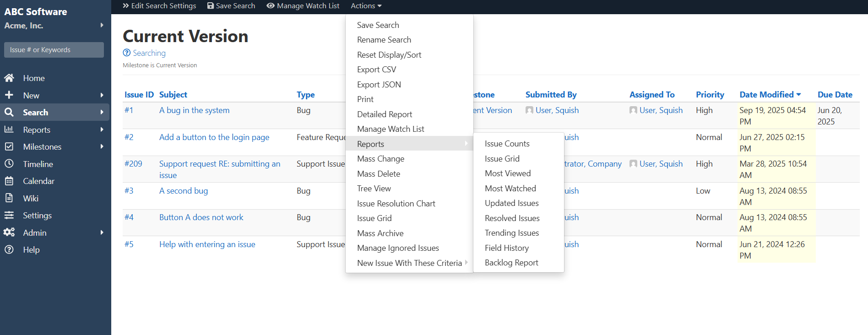Image resolution: width=868 pixels, height=335 pixels.
Task: Click the double-chevron Edit Search Settings icon
Action: click(126, 6)
